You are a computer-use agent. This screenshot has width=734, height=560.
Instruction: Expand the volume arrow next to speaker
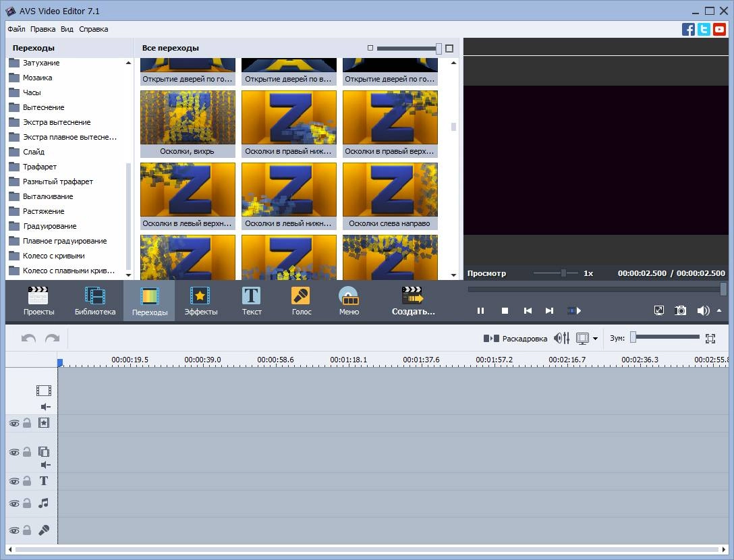719,310
